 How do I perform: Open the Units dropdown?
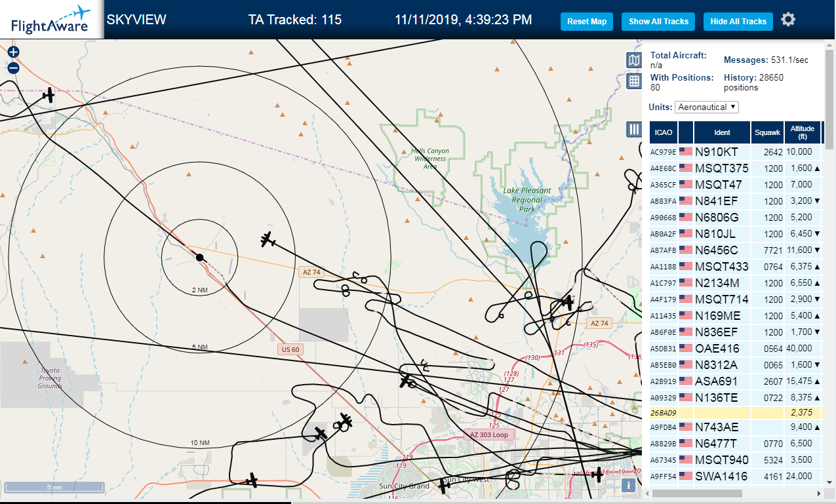point(707,107)
